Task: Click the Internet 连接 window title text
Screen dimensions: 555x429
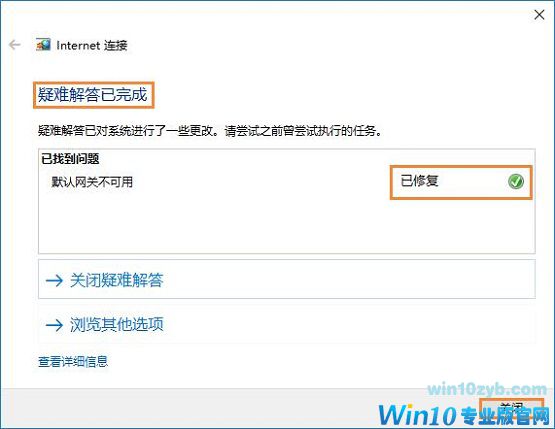Action: [x=92, y=45]
